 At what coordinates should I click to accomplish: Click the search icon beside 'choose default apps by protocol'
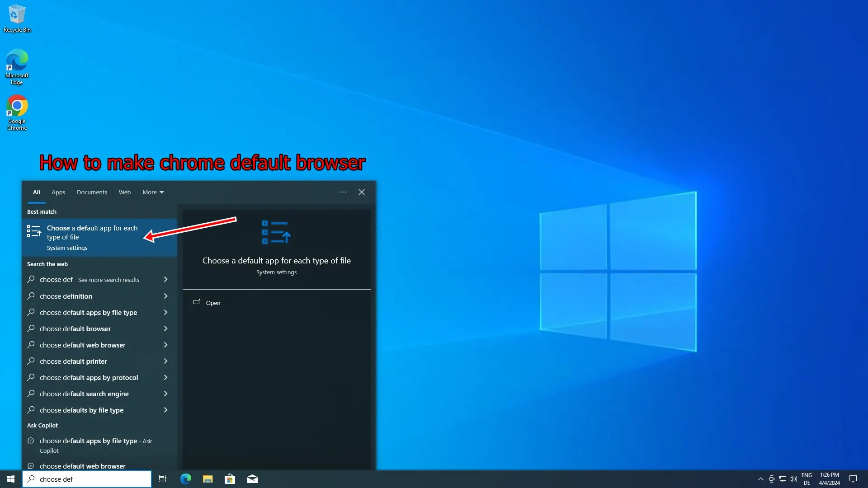[31, 377]
